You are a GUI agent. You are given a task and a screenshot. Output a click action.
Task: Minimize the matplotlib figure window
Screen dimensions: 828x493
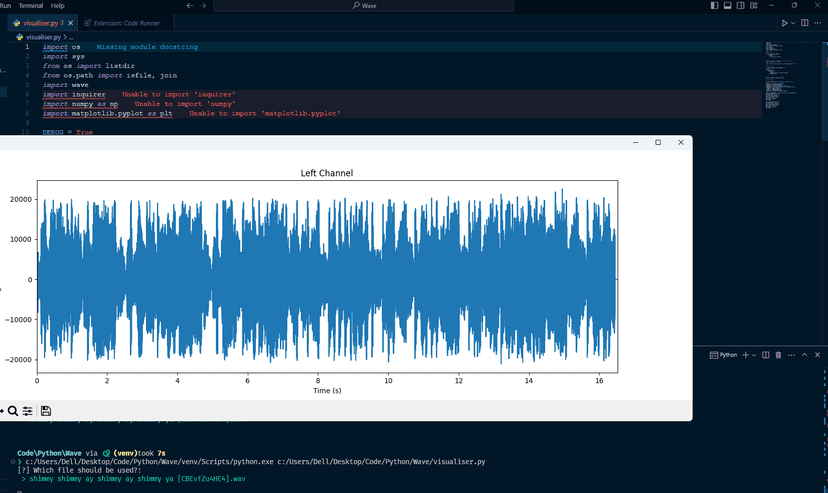pos(636,143)
